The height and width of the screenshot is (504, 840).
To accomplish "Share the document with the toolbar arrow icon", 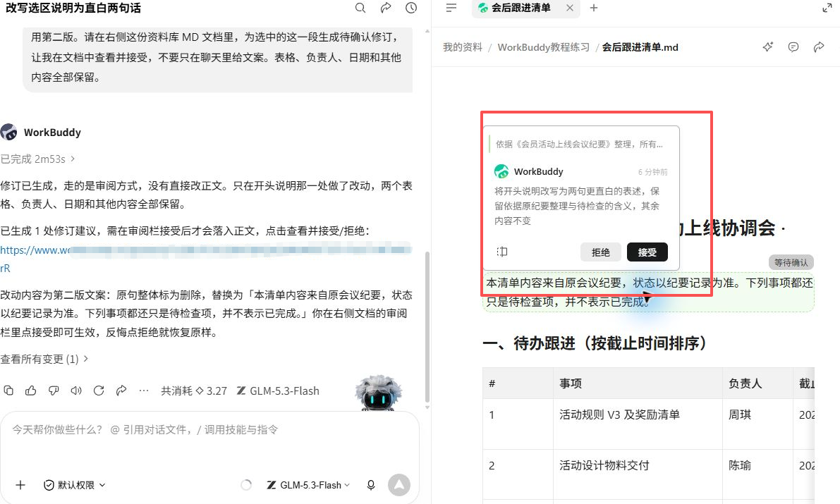I will coord(819,47).
